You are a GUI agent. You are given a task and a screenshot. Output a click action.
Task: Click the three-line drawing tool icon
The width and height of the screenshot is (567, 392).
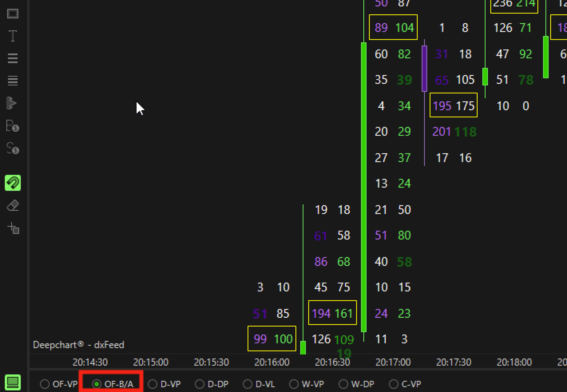(13, 58)
